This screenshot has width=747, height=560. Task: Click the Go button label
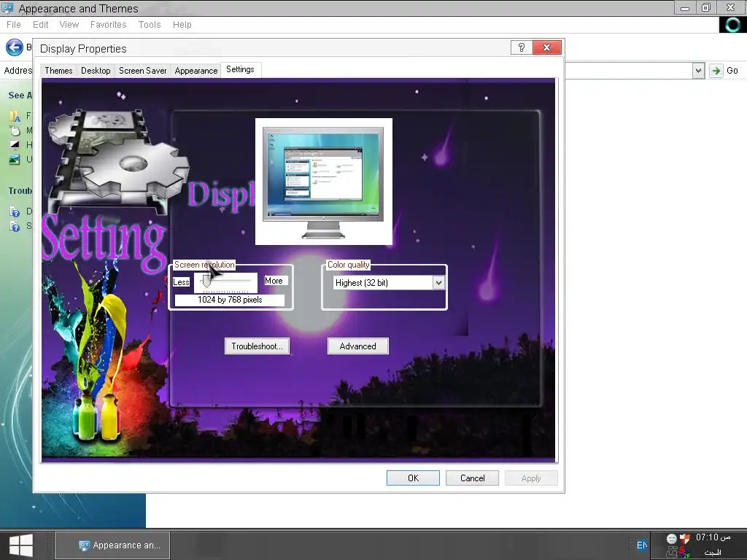[732, 71]
